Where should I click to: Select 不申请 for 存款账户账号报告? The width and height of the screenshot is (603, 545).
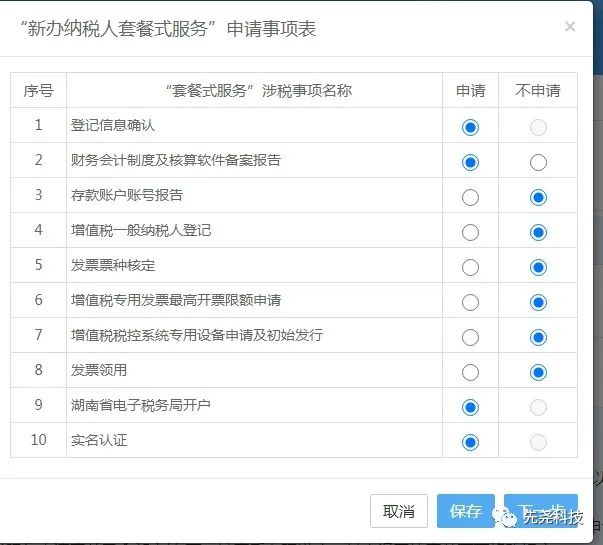point(538,197)
